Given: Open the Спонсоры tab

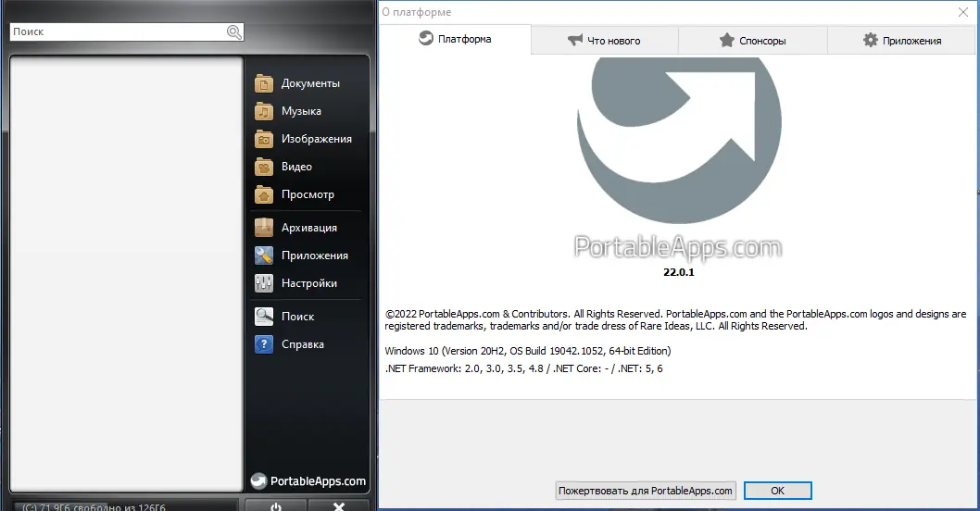Looking at the screenshot, I should point(753,41).
